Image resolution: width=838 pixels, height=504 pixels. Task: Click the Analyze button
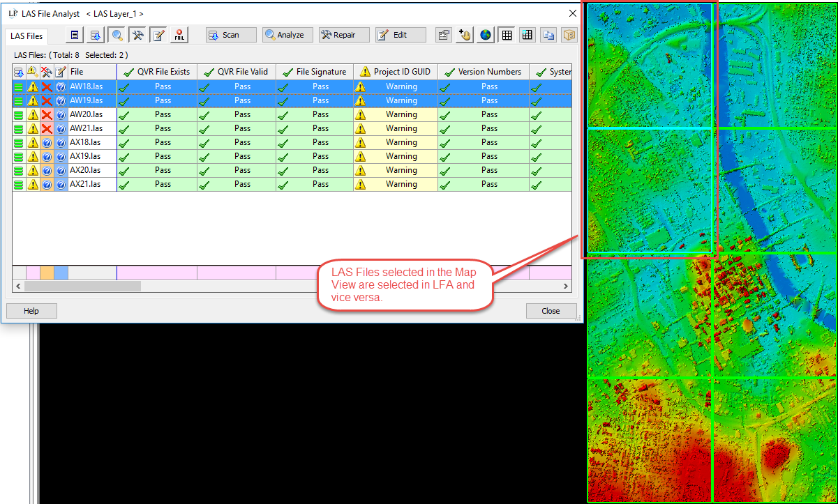coord(287,35)
